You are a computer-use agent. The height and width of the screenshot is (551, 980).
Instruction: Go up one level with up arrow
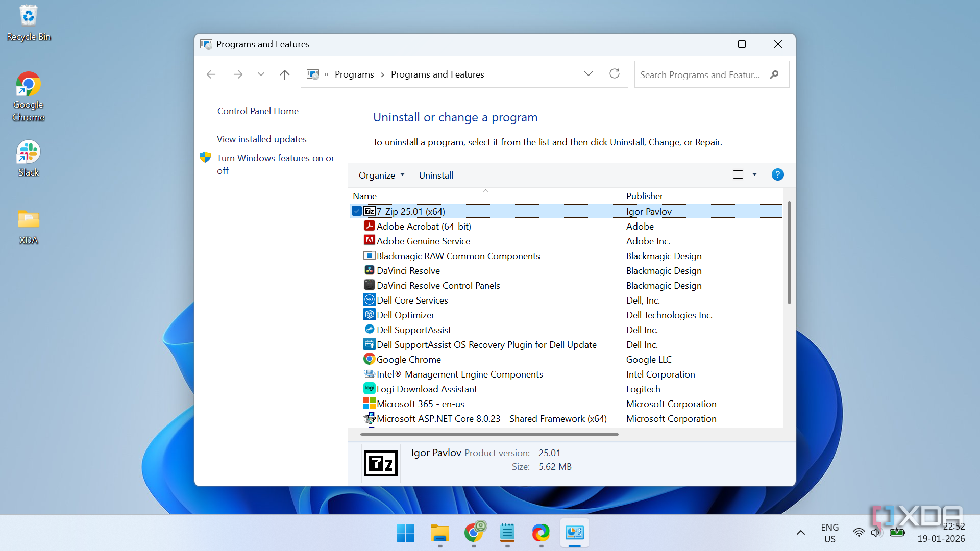click(x=285, y=74)
